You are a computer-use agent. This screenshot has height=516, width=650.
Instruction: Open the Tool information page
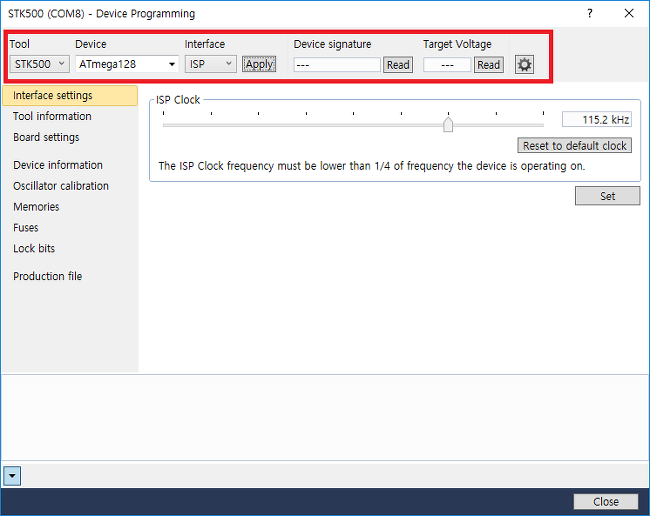coord(52,116)
